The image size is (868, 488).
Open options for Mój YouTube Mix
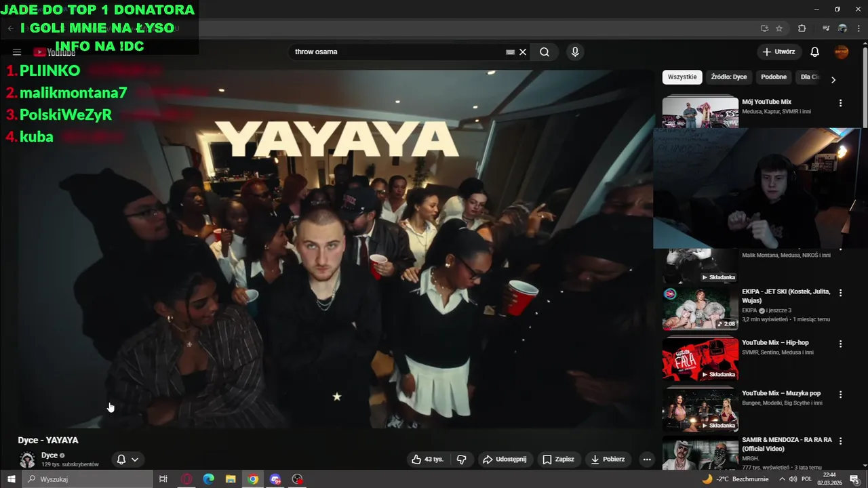pyautogui.click(x=841, y=103)
